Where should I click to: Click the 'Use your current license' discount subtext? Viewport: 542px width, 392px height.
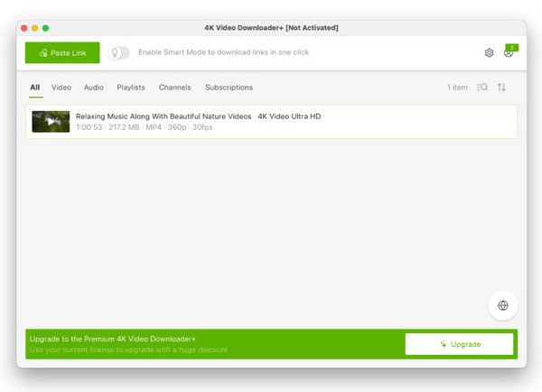(128, 350)
